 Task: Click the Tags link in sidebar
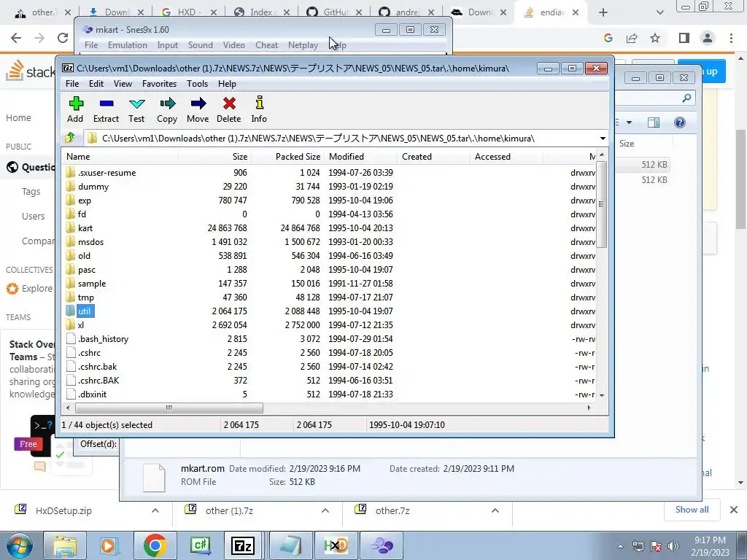31,192
